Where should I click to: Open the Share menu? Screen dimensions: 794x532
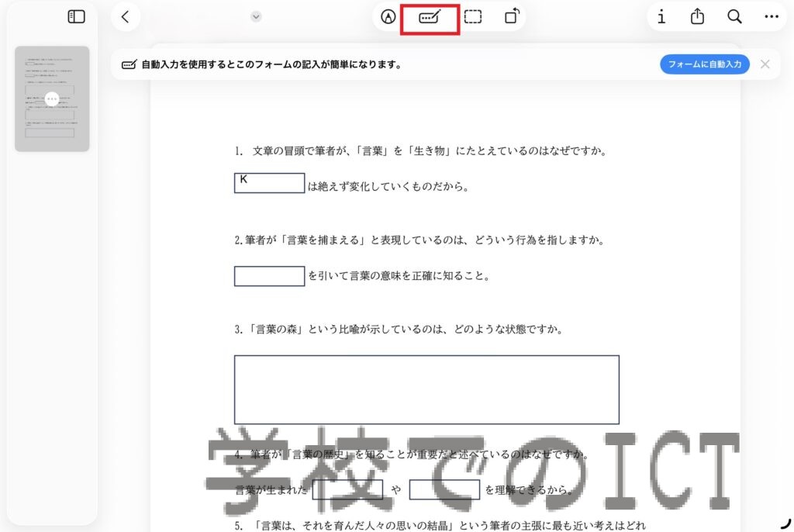tap(698, 16)
